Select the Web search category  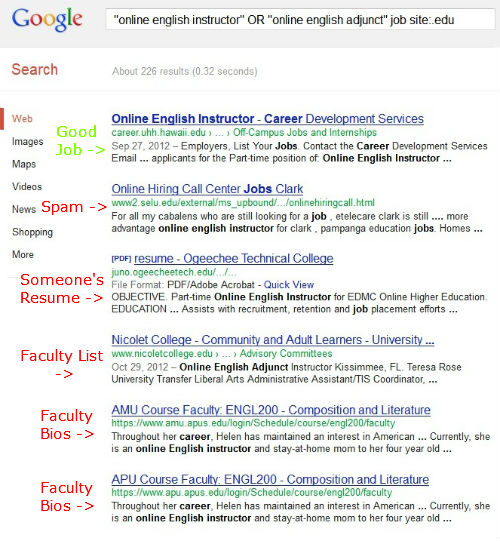pos(22,119)
